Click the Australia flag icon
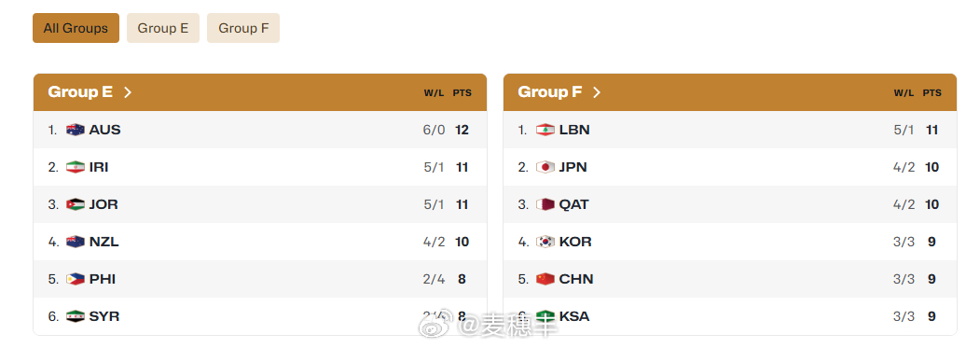This screenshot has height=348, width=980. 75,131
